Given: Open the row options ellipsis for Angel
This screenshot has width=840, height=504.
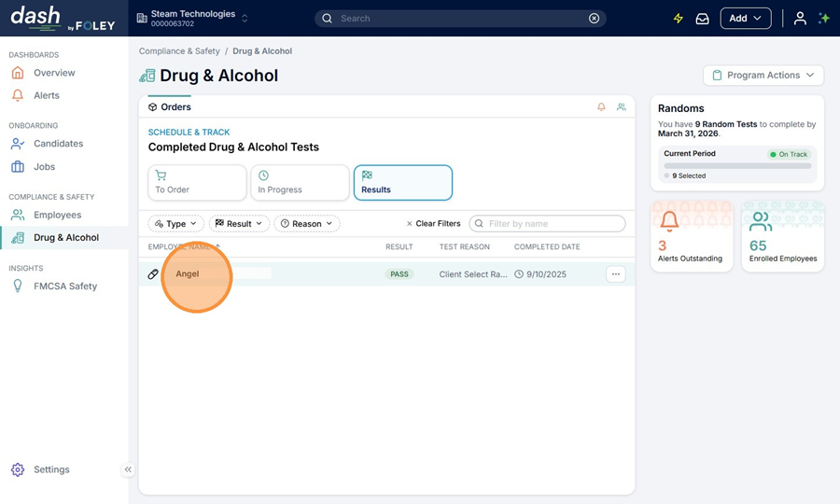Looking at the screenshot, I should pyautogui.click(x=615, y=274).
